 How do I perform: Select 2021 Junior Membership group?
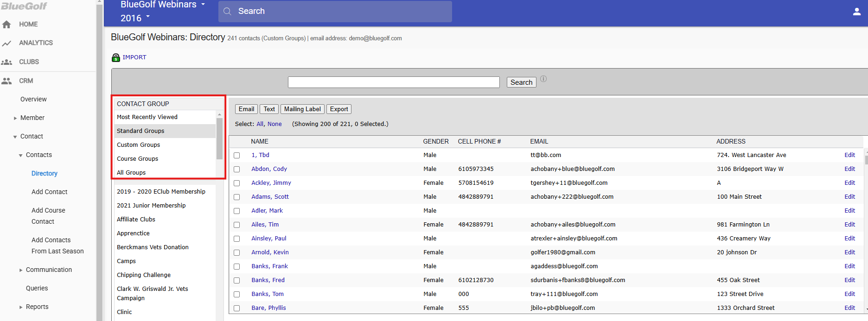click(x=151, y=206)
